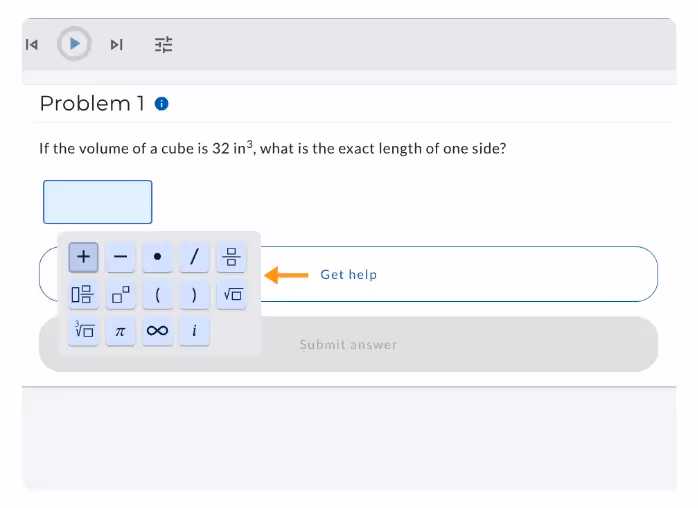This screenshot has width=698, height=508.
Task: Play the problem audio
Action: (x=74, y=44)
